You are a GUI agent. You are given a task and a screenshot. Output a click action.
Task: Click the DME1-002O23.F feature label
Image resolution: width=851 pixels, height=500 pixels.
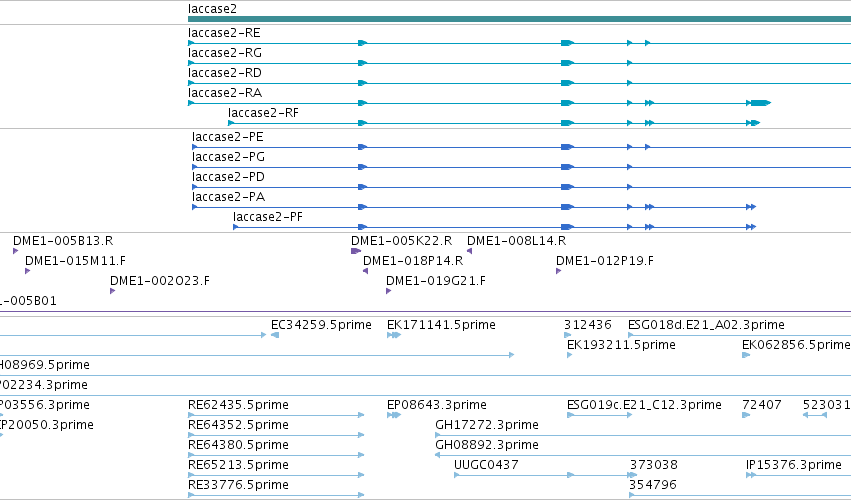160,281
